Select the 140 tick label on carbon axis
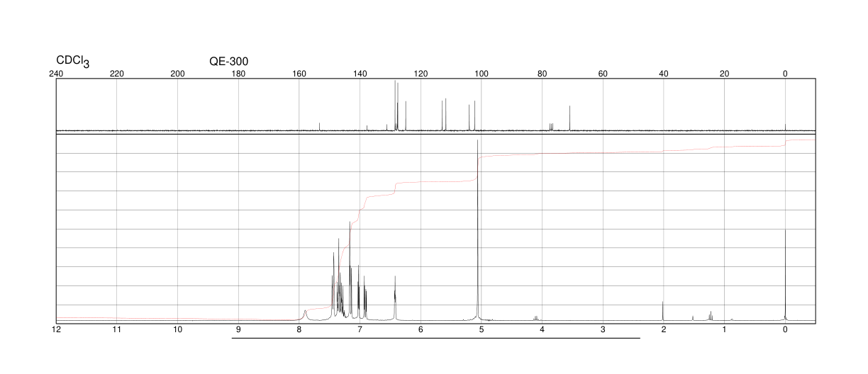 pos(360,74)
